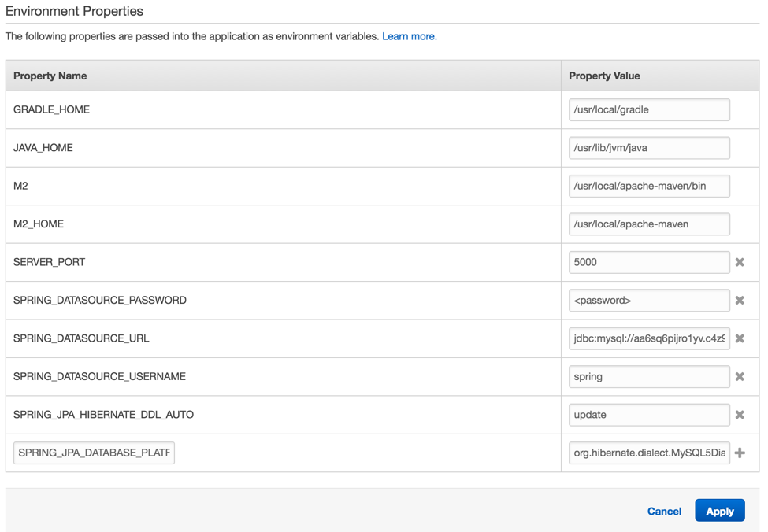Image resolution: width=768 pixels, height=532 pixels.
Task: Click the Apply button
Action: 719,511
